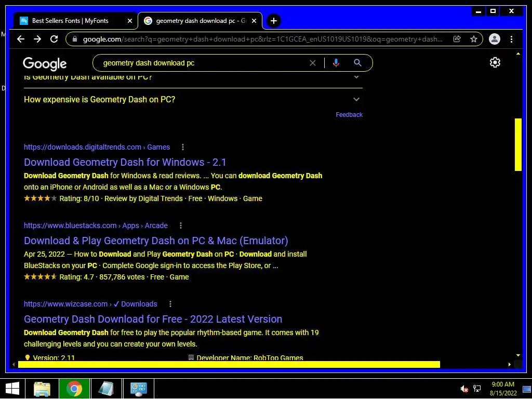The width and height of the screenshot is (532, 399).
Task: View site security lock info
Action: click(x=75, y=39)
